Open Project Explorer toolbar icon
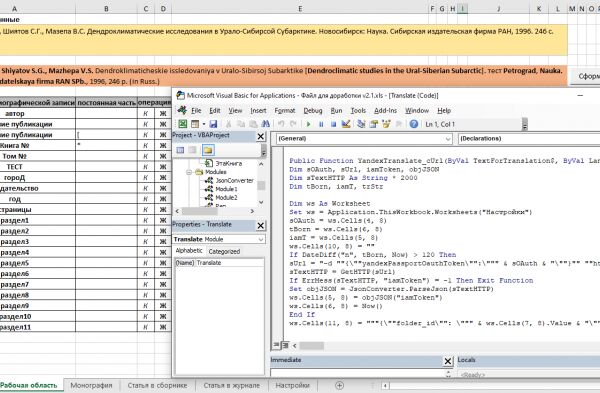 [361, 124]
